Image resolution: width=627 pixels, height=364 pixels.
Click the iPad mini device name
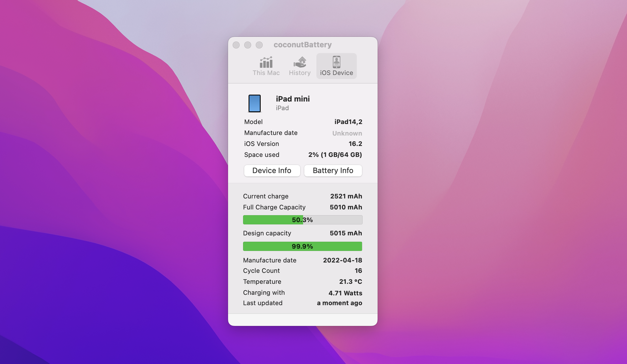pos(293,99)
